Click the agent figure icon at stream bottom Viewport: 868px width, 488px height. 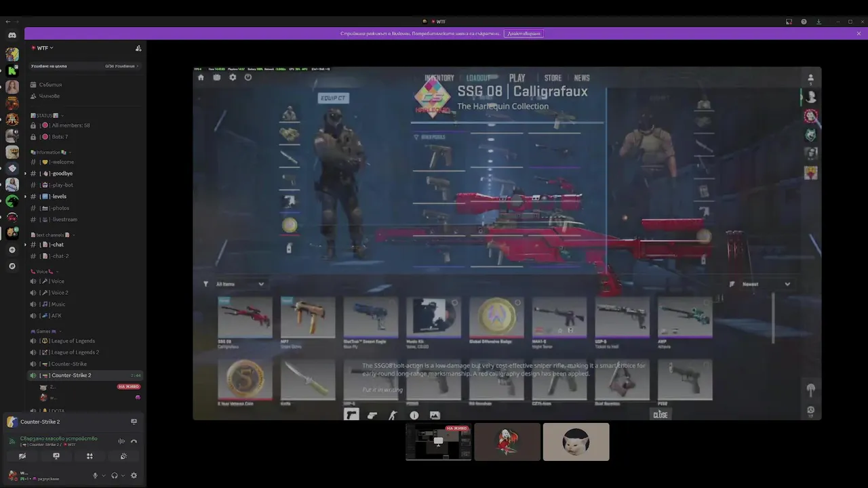pyautogui.click(x=393, y=415)
